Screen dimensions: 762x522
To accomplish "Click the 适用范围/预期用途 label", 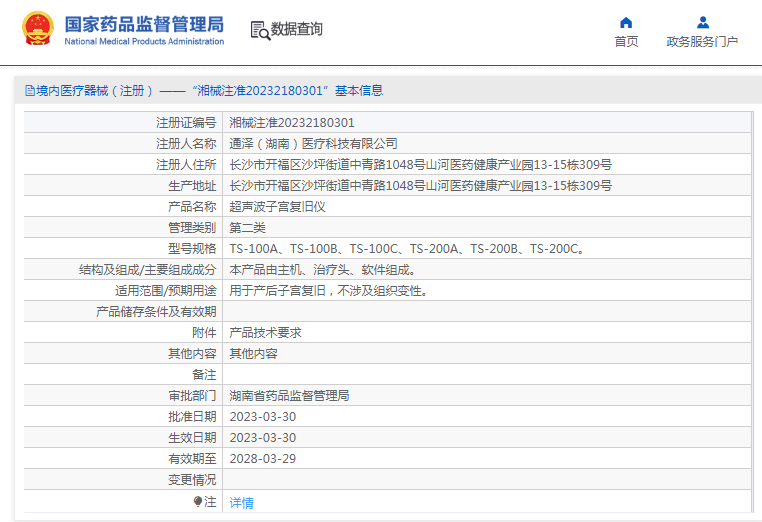I will coord(166,291).
